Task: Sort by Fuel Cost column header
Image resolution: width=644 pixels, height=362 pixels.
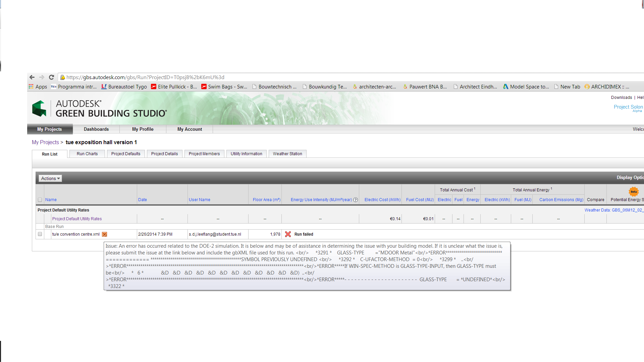Action: (420, 200)
